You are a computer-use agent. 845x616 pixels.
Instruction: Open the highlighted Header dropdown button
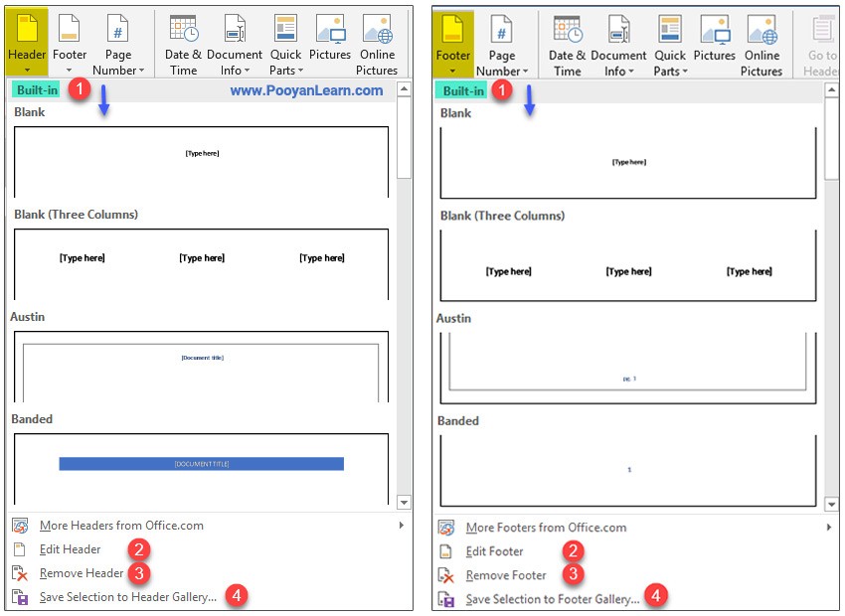[27, 42]
